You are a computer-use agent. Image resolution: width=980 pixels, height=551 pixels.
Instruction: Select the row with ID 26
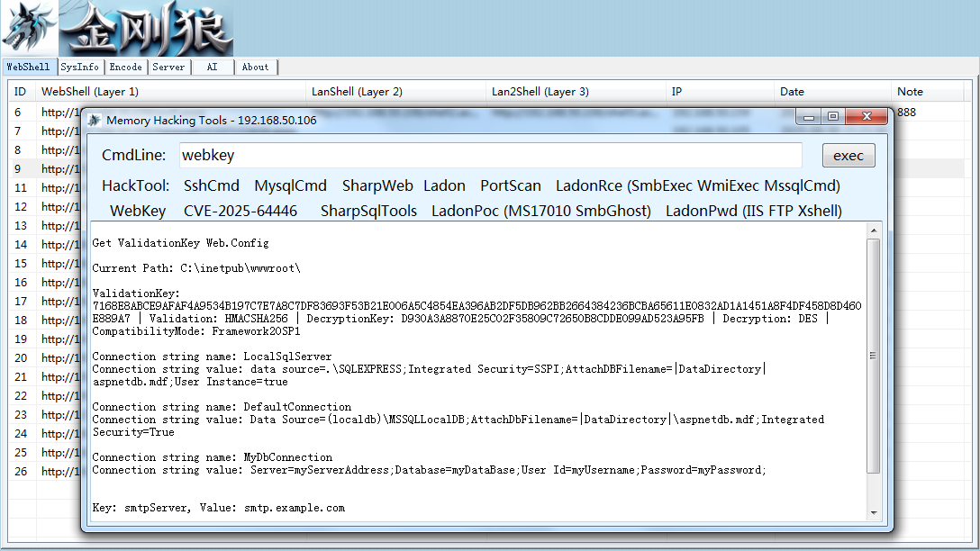44,471
